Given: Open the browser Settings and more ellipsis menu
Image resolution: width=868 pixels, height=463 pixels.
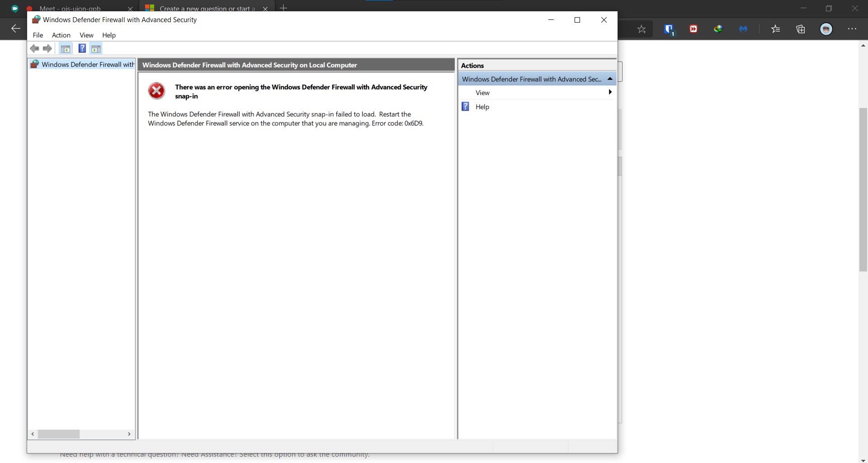Looking at the screenshot, I should (x=852, y=29).
